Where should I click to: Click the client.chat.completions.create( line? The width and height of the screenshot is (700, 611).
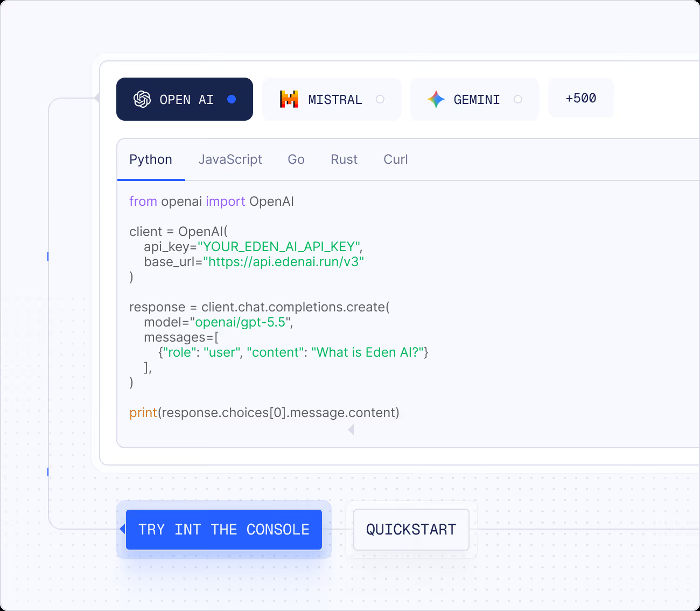(296, 307)
